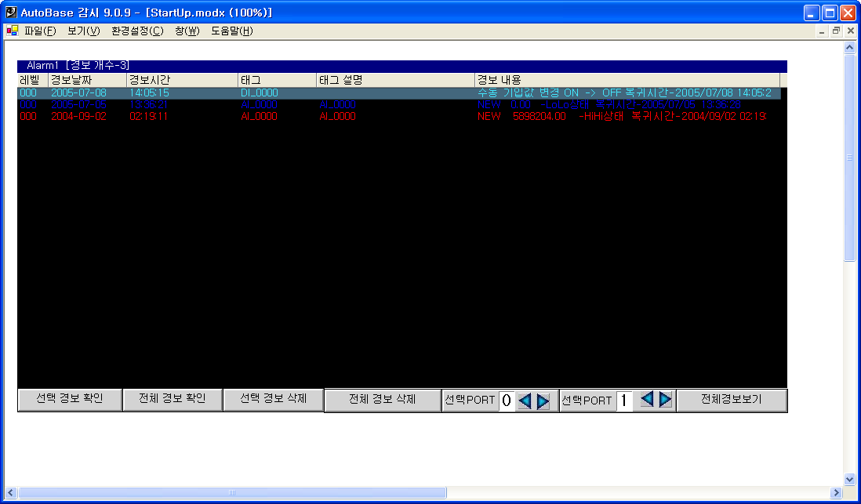Screen dimensions: 861x504
Task: Open the 환경설정(C) menu
Action: 137,31
